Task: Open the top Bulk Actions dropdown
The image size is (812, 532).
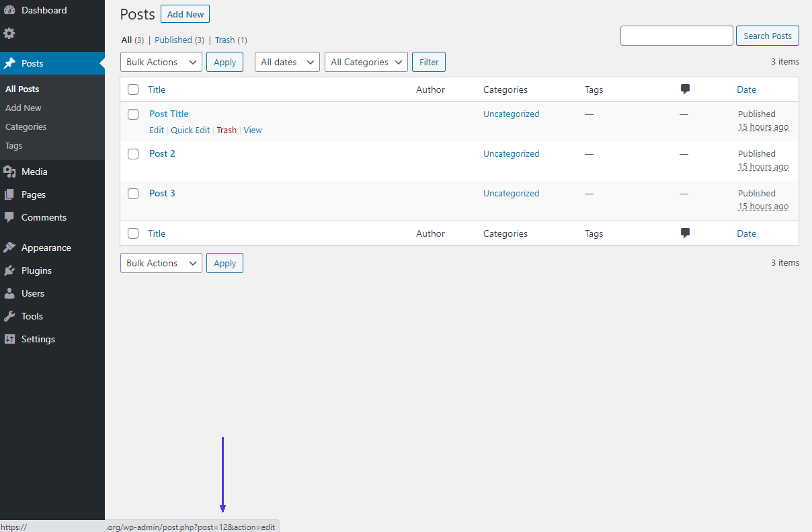Action: pos(161,62)
